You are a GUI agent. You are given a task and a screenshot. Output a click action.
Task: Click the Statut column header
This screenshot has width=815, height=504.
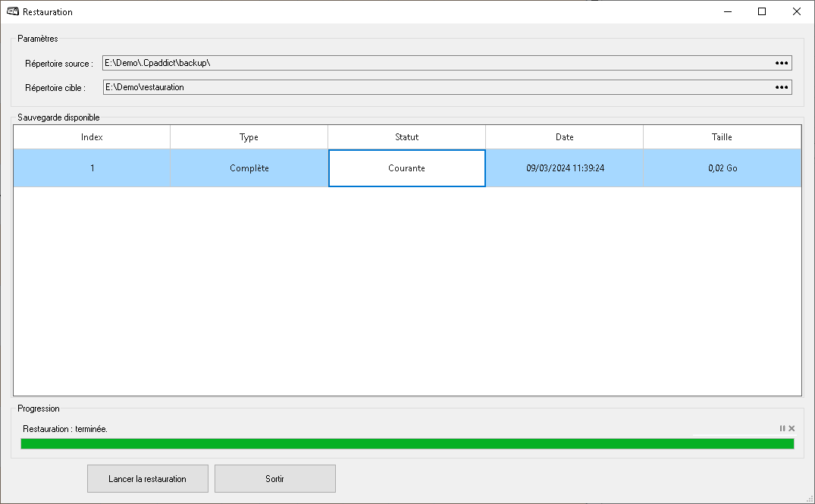pos(406,137)
